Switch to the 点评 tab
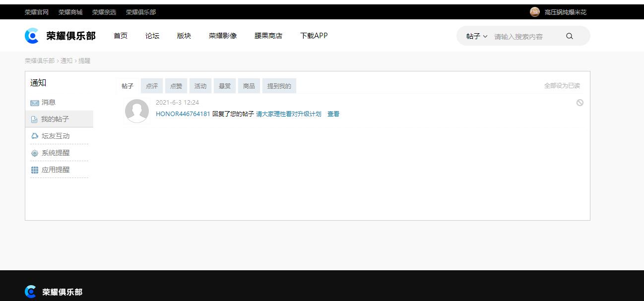 (x=152, y=86)
